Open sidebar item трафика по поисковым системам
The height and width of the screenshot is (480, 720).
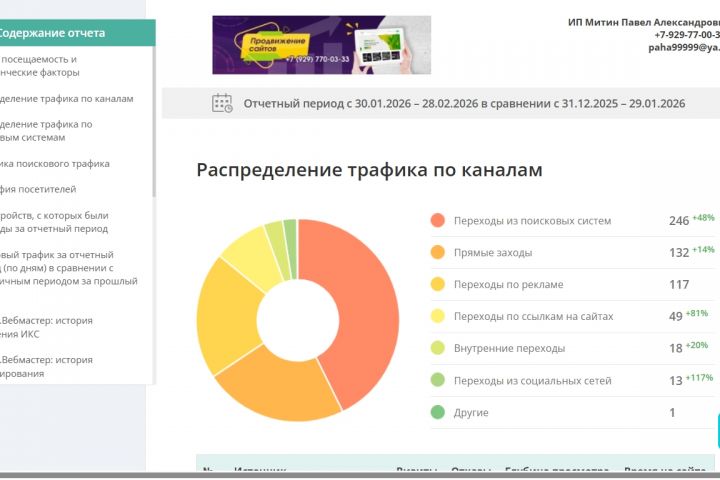click(x=46, y=131)
